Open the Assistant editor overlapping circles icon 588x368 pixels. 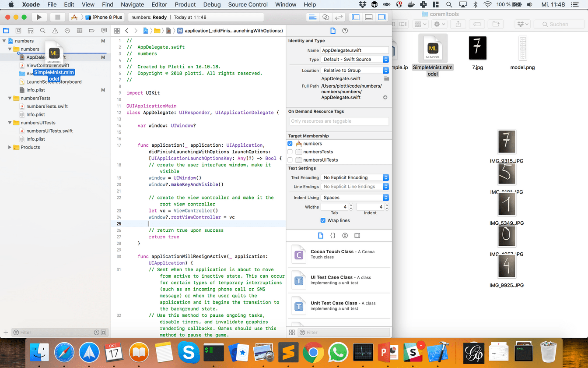pyautogui.click(x=325, y=17)
